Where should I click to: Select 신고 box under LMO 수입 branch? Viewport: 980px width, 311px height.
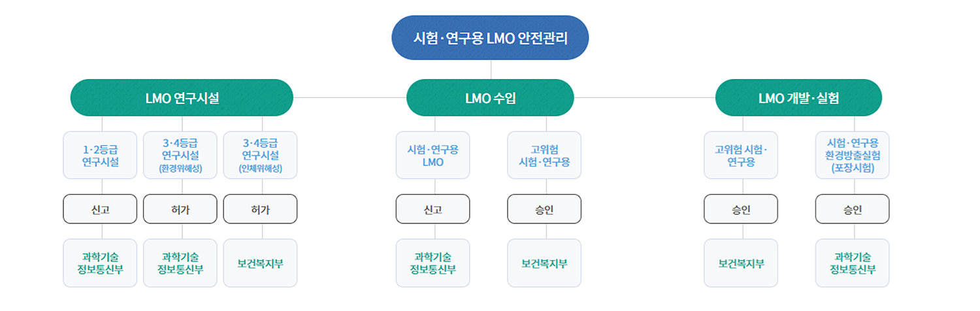(x=433, y=209)
